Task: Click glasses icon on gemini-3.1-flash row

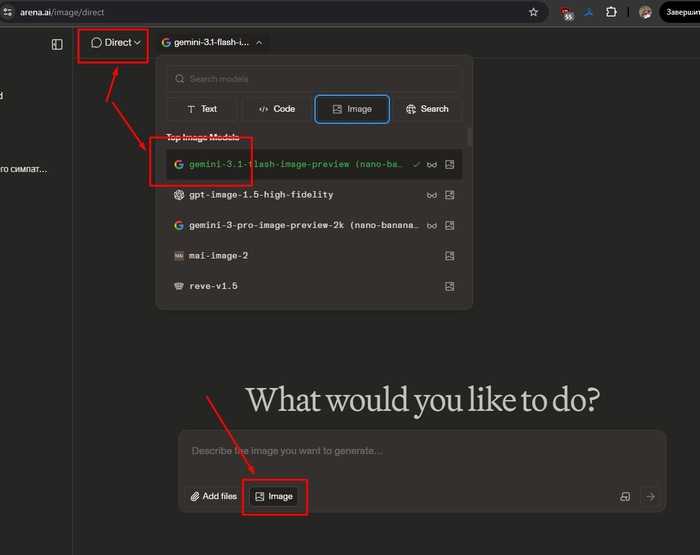Action: tap(432, 165)
